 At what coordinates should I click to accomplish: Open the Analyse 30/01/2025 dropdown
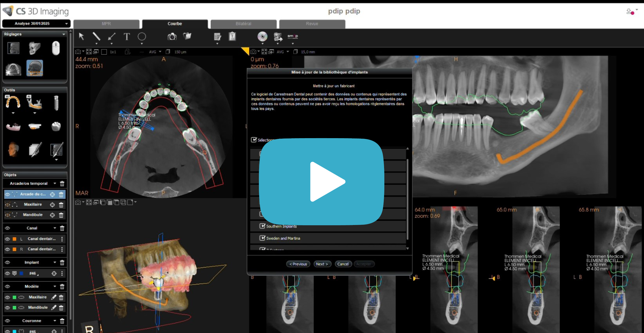click(x=36, y=23)
